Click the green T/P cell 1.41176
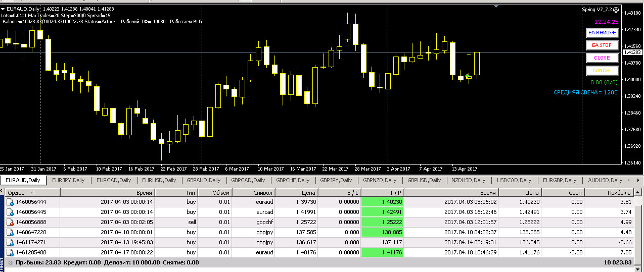This screenshot has width=644, height=272. [x=383, y=252]
